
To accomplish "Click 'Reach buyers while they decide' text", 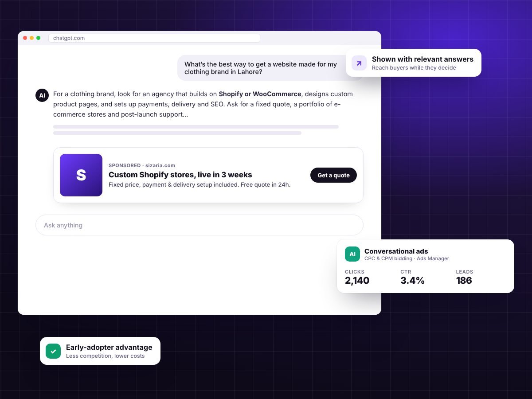I will [x=414, y=68].
